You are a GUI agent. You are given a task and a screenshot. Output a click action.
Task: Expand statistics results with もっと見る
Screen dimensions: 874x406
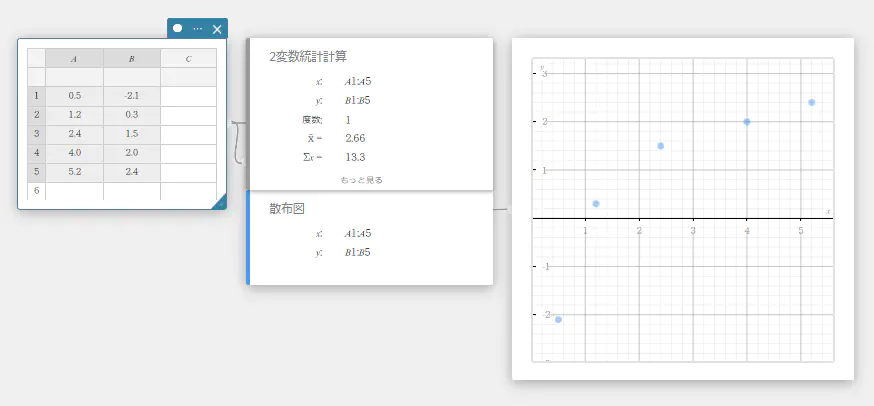361,180
